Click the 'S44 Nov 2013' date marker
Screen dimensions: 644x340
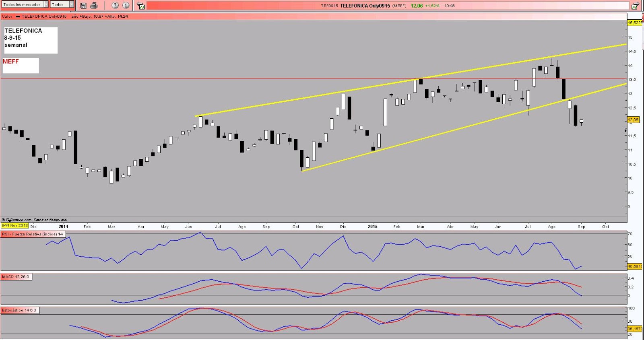(x=14, y=225)
